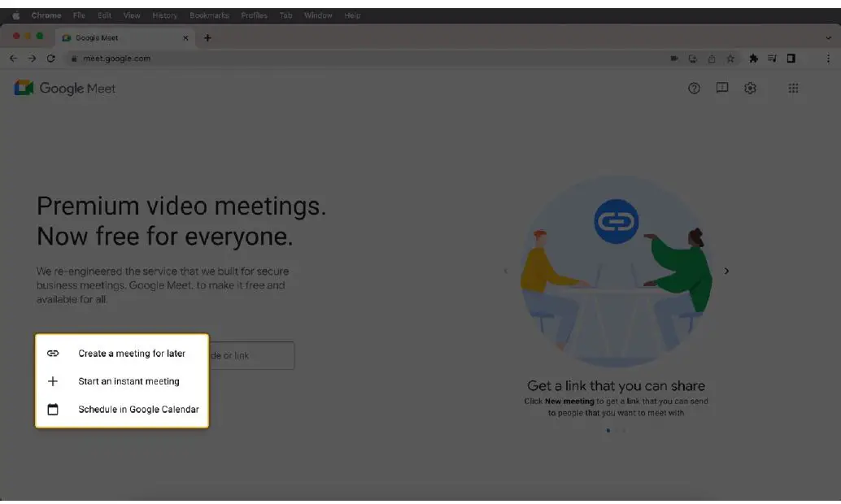Click 'Premium video meetings.' headline text
Image resolution: width=841 pixels, height=504 pixels.
[x=181, y=206]
